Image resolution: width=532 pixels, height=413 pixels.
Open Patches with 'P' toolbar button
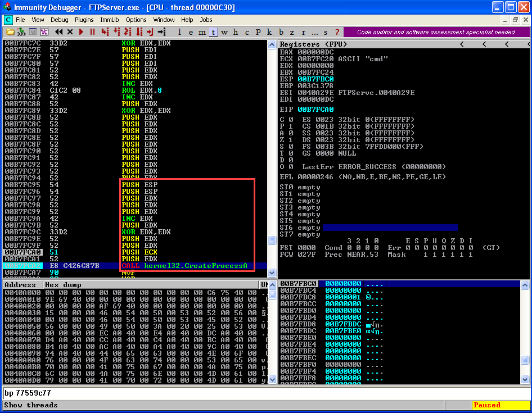click(258, 32)
